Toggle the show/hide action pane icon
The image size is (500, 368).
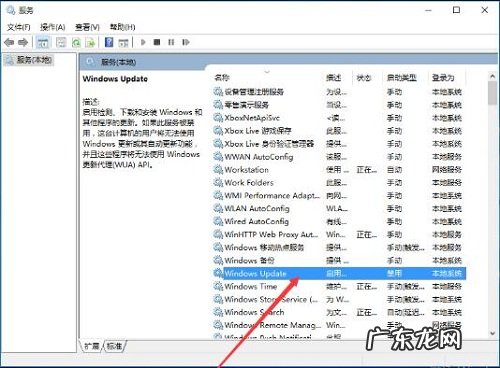click(x=123, y=42)
